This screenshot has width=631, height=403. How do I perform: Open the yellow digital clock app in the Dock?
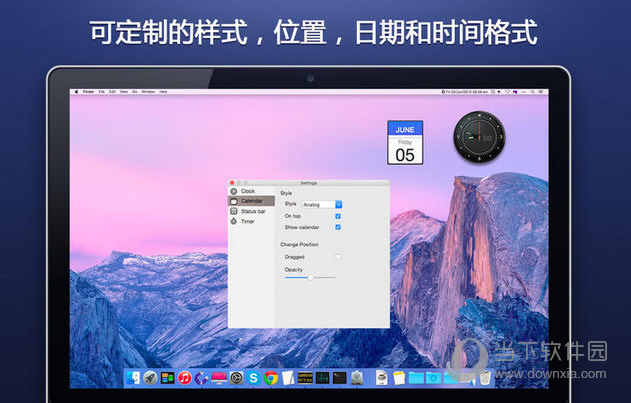click(x=305, y=377)
